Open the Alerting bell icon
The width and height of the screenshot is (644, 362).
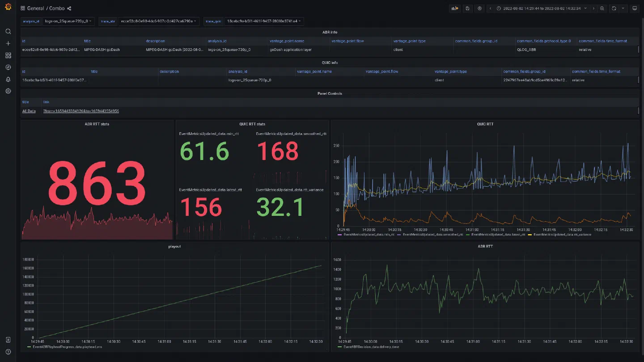[8, 80]
